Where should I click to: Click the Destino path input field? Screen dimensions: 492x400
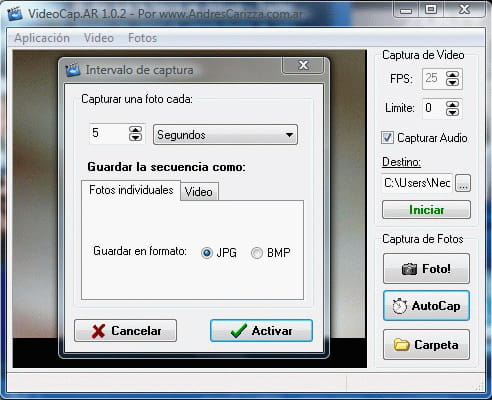(x=417, y=183)
